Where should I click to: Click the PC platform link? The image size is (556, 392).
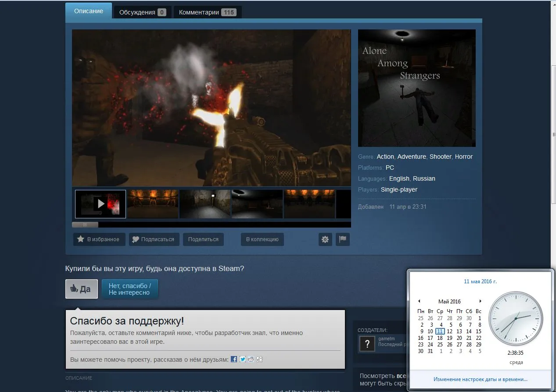[x=390, y=167]
